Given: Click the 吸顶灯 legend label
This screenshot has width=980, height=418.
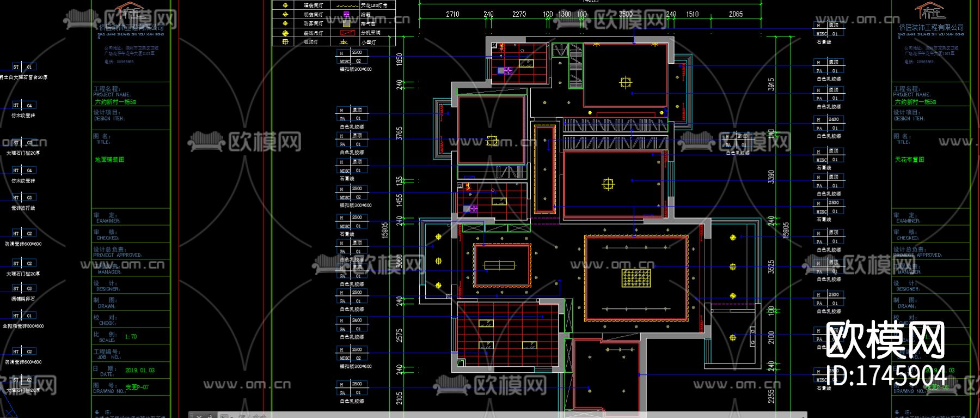Looking at the screenshot, I should coord(311,41).
